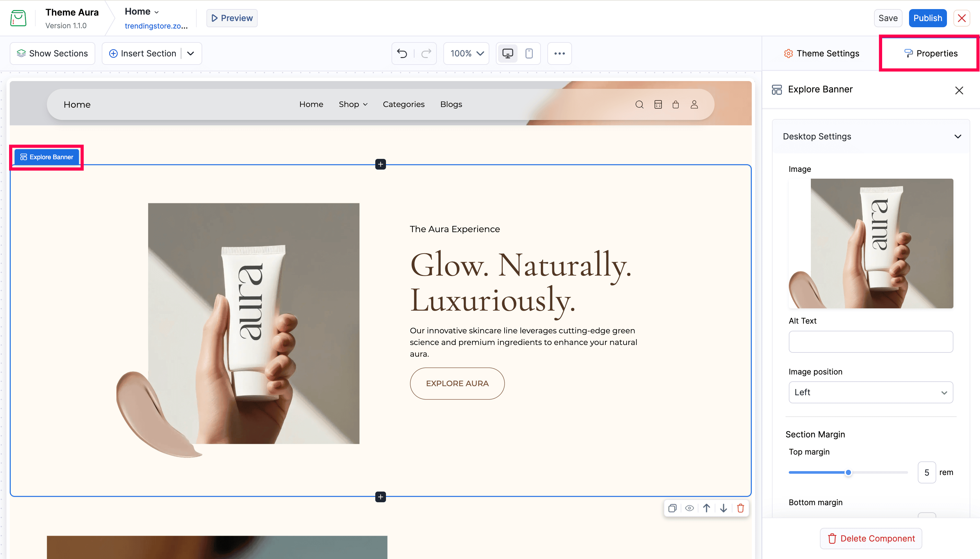Delete the section with the red trash icon
Viewport: 980px width, 559px height.
(x=741, y=508)
